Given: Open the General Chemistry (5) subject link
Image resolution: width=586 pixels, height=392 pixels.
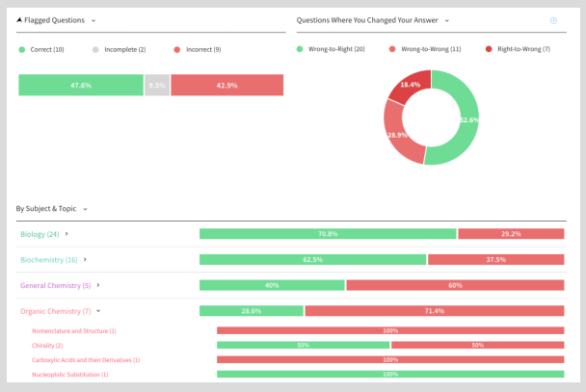Looking at the screenshot, I should pos(55,286).
